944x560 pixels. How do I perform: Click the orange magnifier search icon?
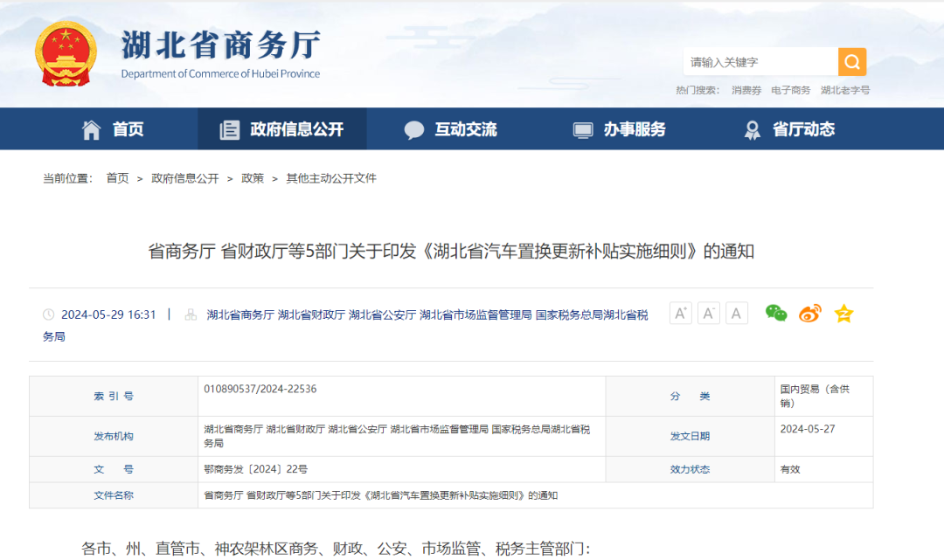click(850, 62)
